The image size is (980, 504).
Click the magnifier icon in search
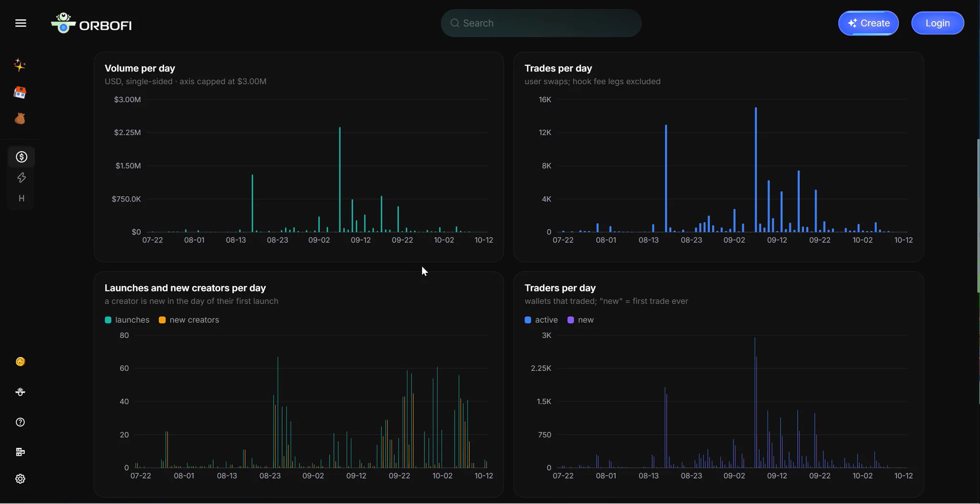click(x=455, y=23)
